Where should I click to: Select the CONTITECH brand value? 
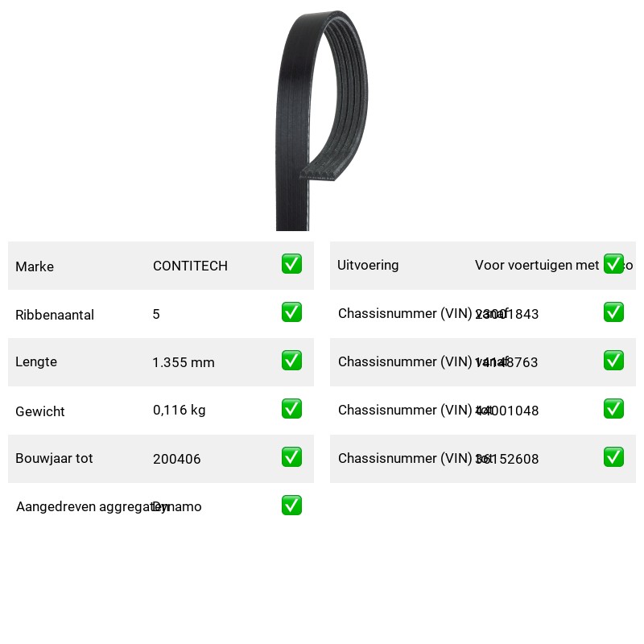190,266
